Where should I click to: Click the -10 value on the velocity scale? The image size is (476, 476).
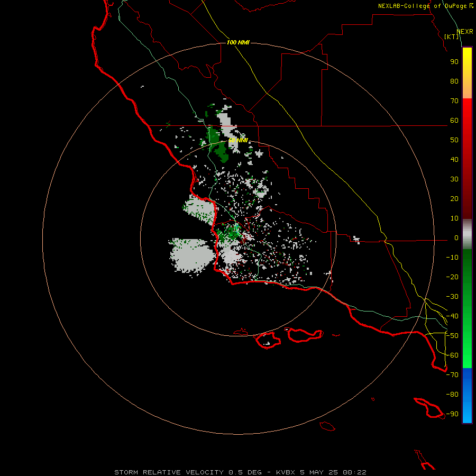click(452, 258)
